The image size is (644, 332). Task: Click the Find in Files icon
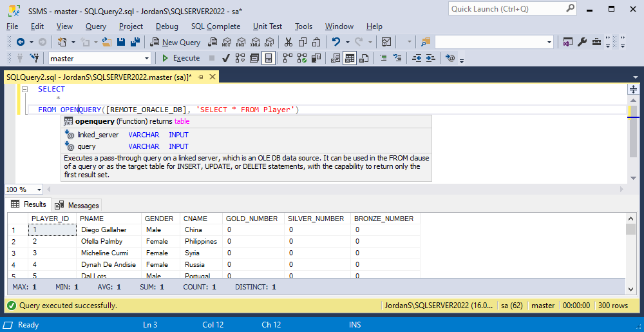pyautogui.click(x=425, y=42)
